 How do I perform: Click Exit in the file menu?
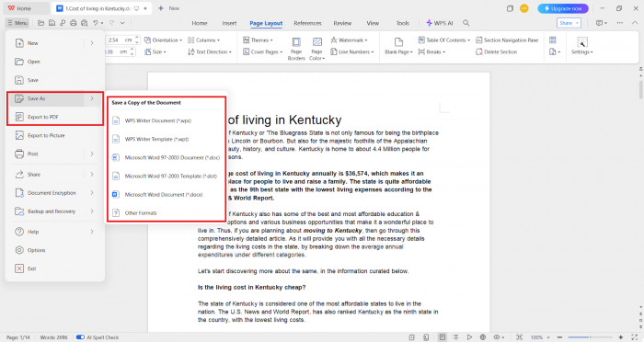(54, 268)
